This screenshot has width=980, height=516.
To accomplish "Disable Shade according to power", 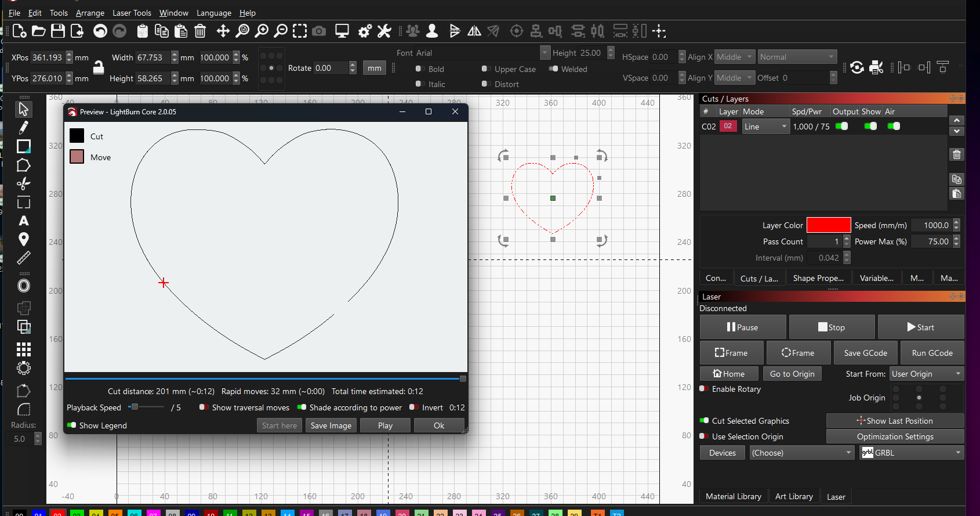I will click(x=302, y=407).
